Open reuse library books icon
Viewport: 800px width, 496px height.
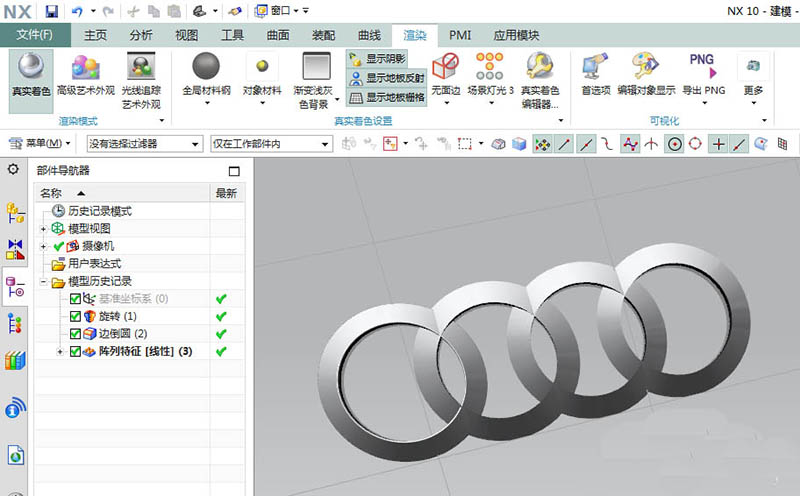pos(15,360)
